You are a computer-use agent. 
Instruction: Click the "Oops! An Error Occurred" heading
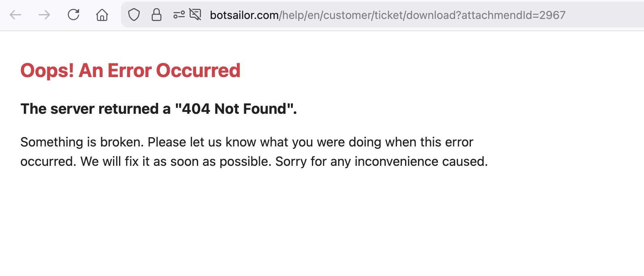[x=130, y=71]
